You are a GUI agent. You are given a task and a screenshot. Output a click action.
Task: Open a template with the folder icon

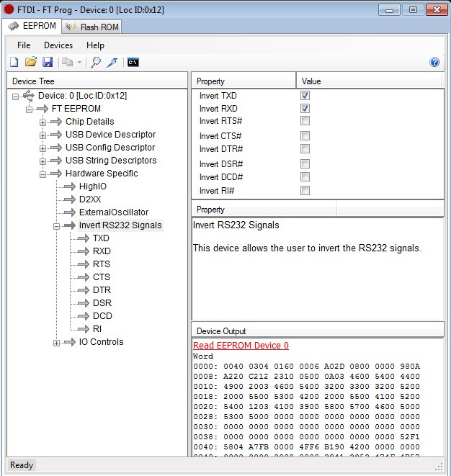(31, 62)
